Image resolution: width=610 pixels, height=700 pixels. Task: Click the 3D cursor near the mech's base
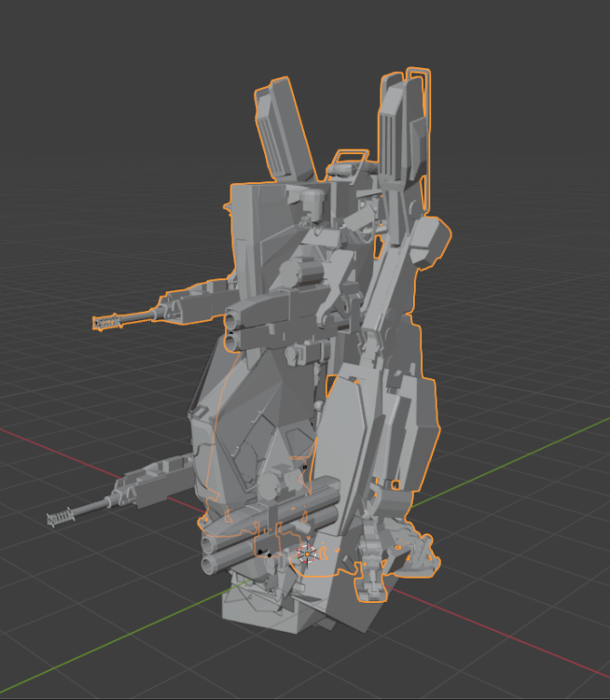(x=307, y=554)
